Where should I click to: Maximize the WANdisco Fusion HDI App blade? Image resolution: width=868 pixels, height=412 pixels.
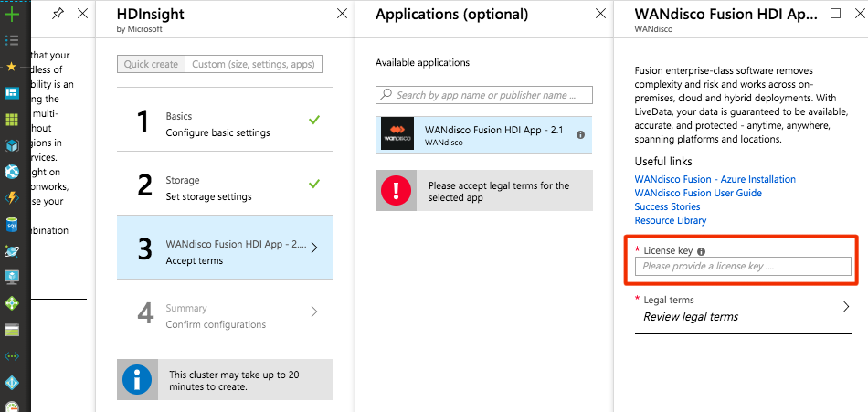836,13
